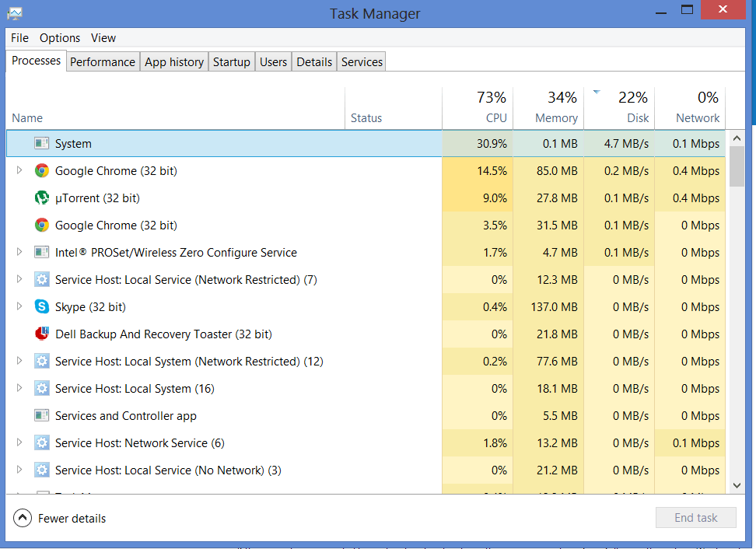Close the Task Manager window
The width and height of the screenshot is (756, 549).
tap(723, 9)
